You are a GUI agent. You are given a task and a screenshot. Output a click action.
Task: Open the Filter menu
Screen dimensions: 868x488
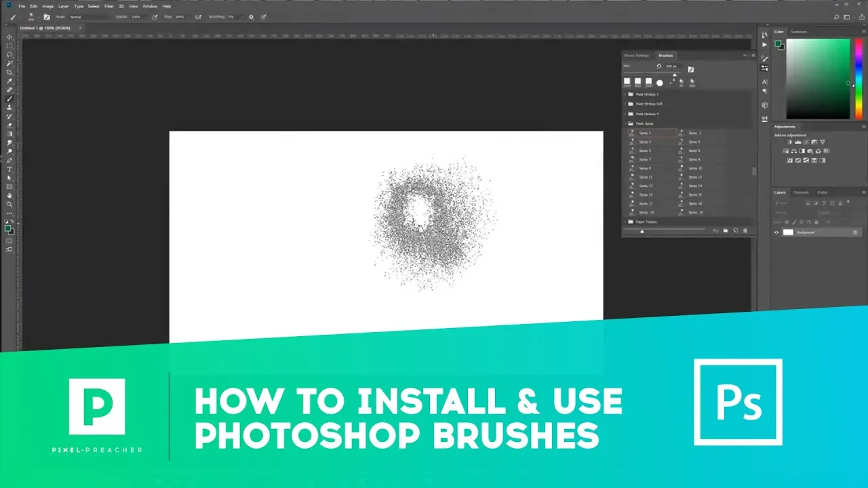[108, 6]
